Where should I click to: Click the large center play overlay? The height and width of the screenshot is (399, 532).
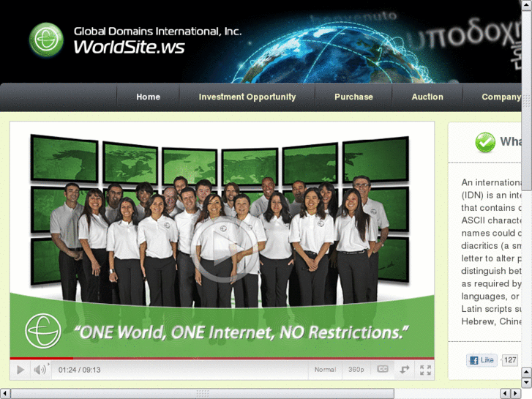tap(224, 250)
